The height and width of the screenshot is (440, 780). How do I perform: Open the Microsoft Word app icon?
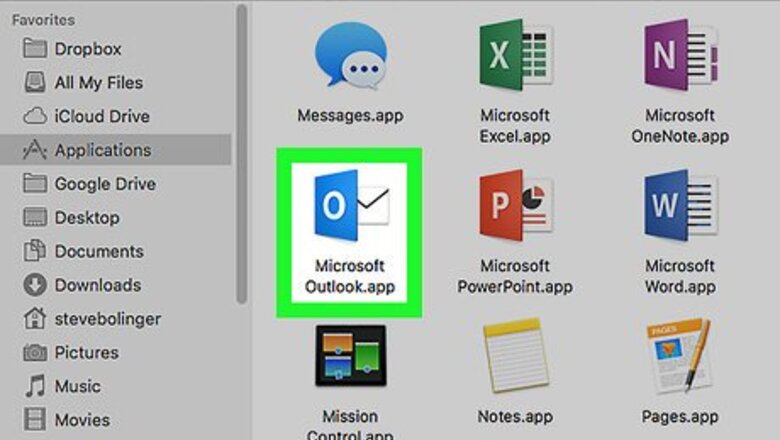click(680, 207)
